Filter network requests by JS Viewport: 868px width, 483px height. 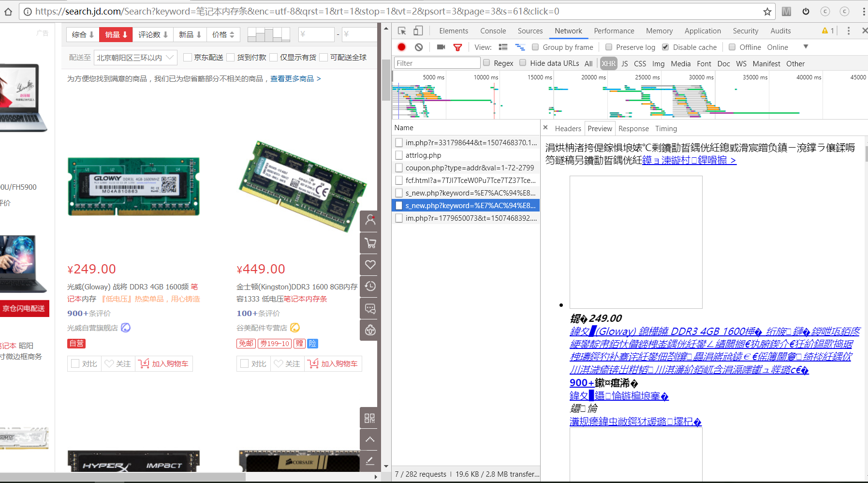point(625,63)
